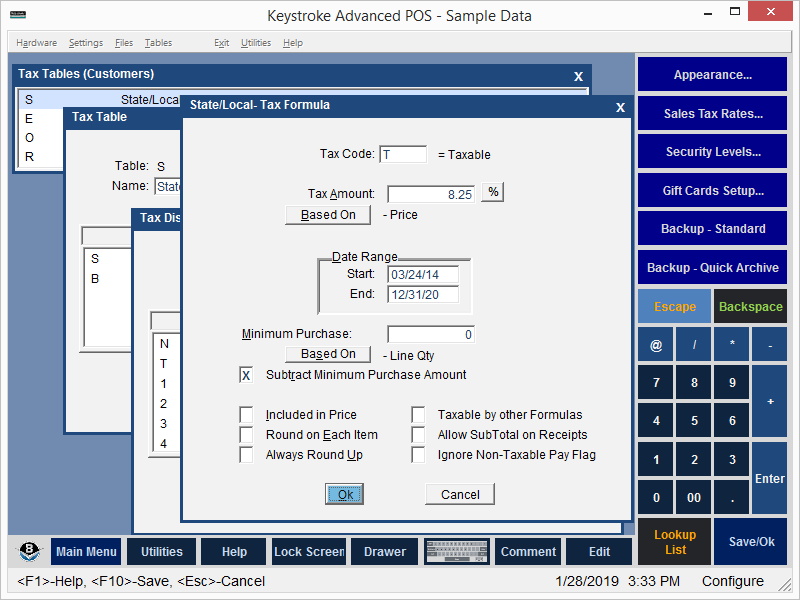
Task: Open Sales Tax Rates button
Action: pyautogui.click(x=712, y=113)
